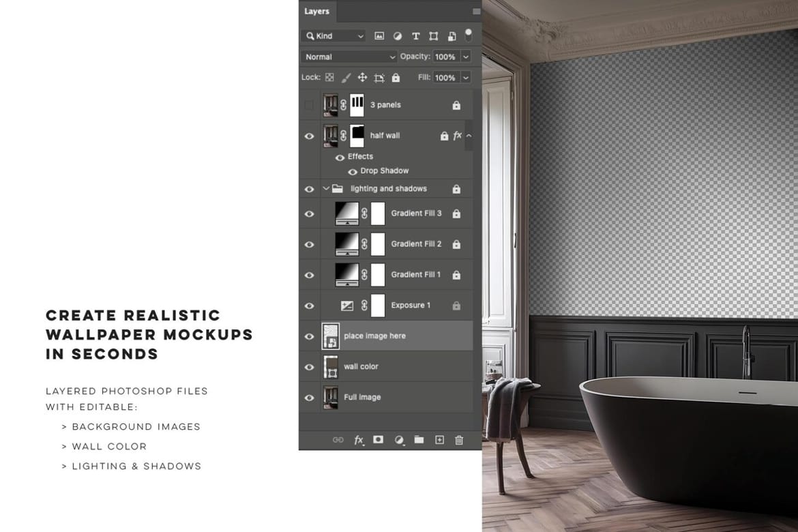Screen dimensions: 798x532
Task: Create a new group folder icon
Action: click(x=419, y=439)
